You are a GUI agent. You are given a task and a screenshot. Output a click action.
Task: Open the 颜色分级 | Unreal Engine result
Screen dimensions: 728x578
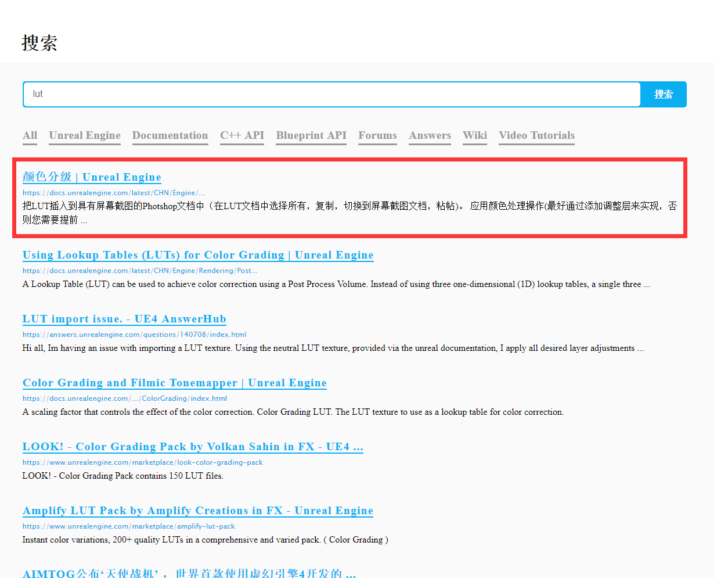[92, 177]
